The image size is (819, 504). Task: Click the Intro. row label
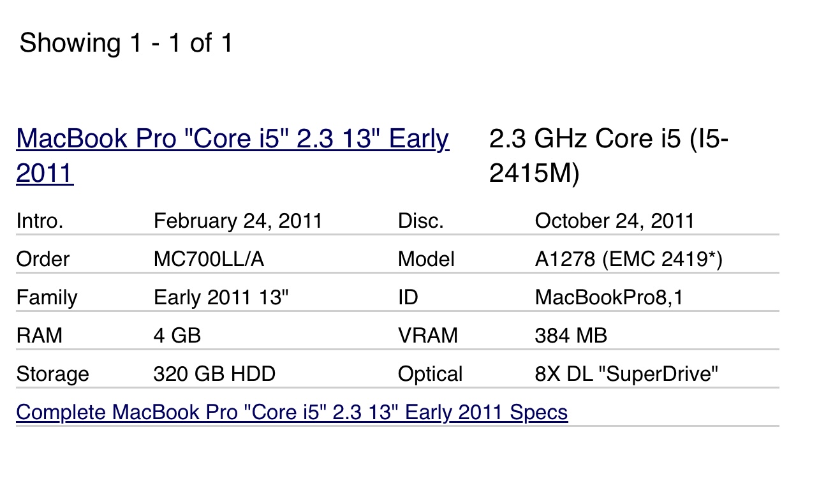point(40,221)
